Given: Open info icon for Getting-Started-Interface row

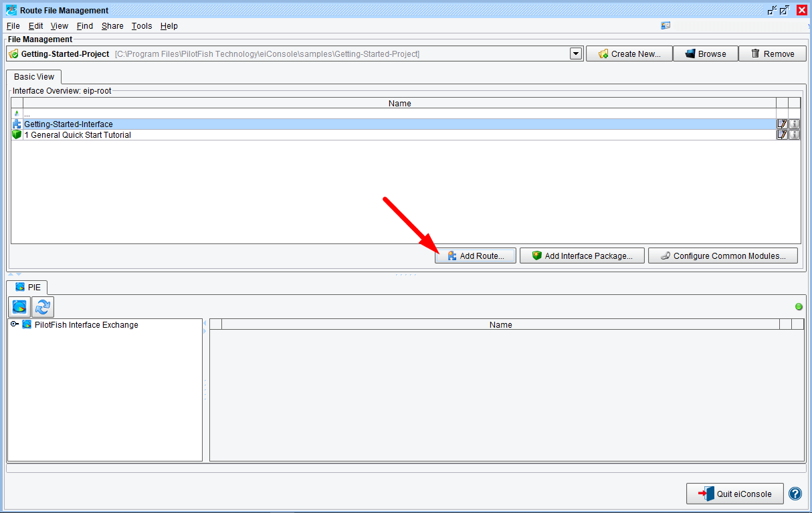Looking at the screenshot, I should pos(794,124).
